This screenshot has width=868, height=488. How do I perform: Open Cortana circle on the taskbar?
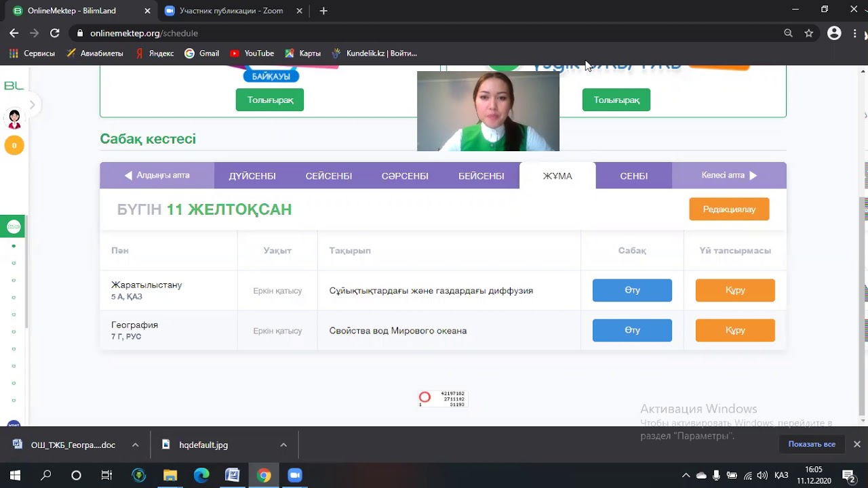tap(76, 475)
